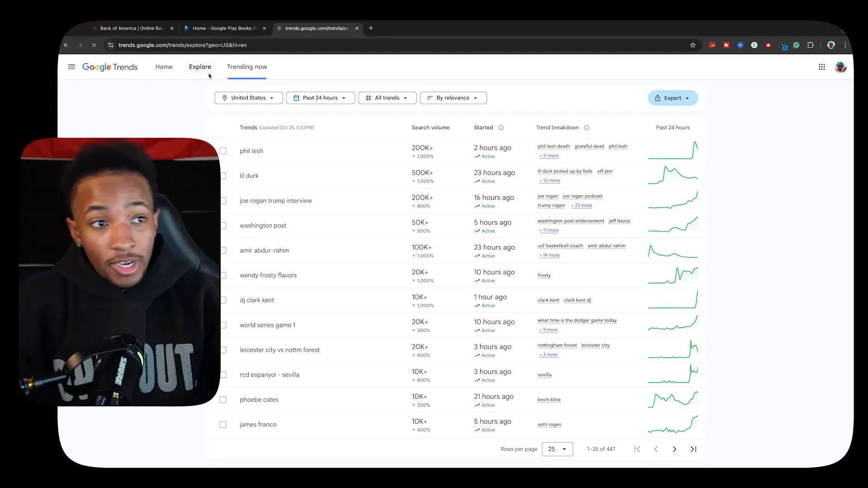Viewport: 868px width, 488px height.
Task: Stop loading the page
Action: point(94,45)
